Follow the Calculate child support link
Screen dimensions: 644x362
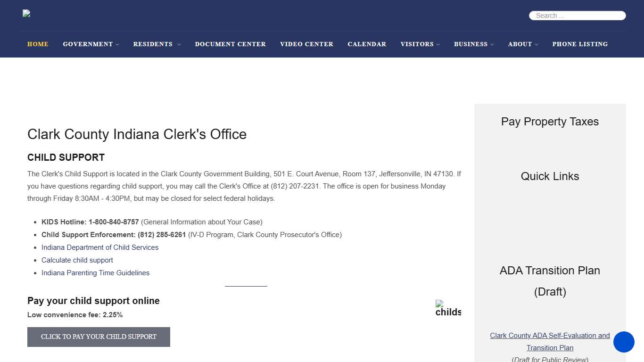click(x=77, y=260)
